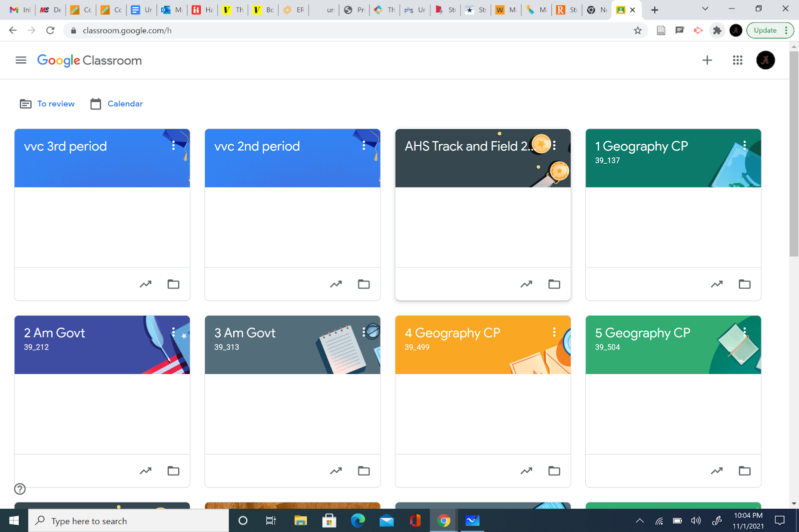This screenshot has width=799, height=532.
Task: Open the Windows Start menu
Action: pos(14,521)
